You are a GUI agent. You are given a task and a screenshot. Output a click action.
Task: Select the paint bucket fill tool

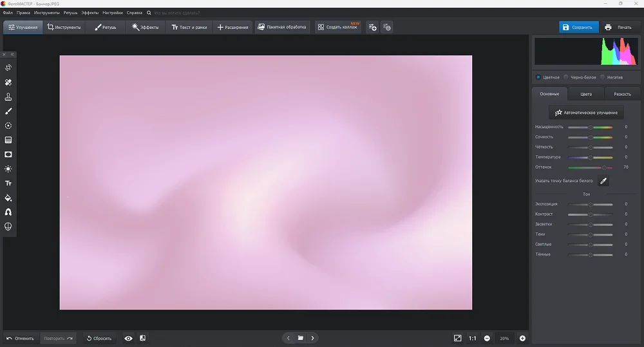(x=8, y=198)
